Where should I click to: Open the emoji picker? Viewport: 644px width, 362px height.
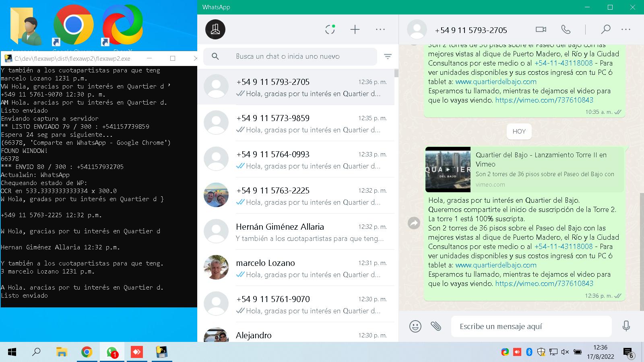coord(415,326)
